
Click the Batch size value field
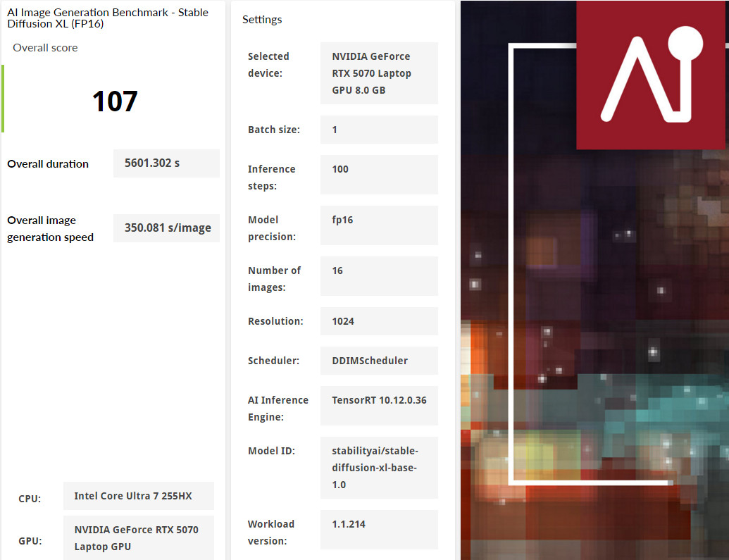click(x=379, y=130)
